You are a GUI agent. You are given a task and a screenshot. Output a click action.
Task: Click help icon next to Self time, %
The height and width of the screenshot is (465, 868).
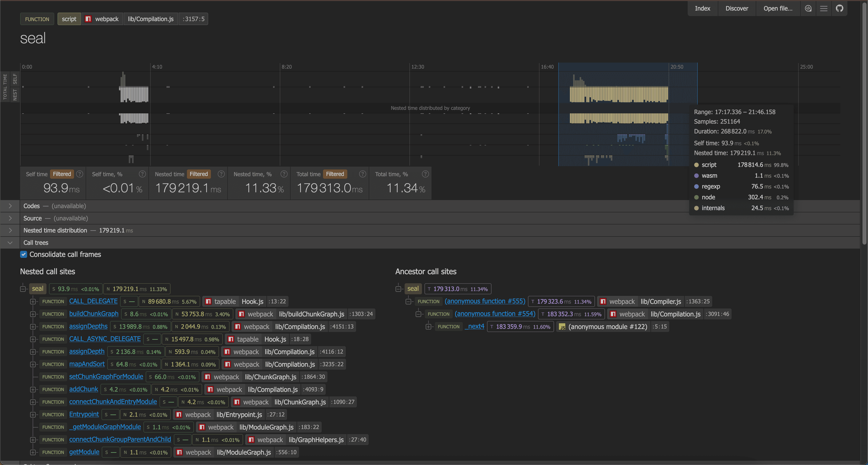[x=142, y=174]
